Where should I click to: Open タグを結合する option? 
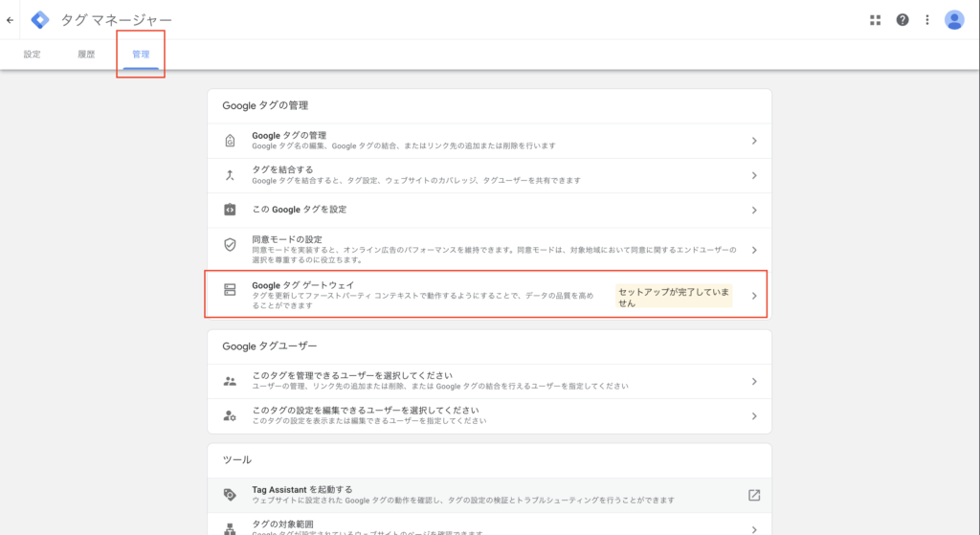[x=489, y=175]
